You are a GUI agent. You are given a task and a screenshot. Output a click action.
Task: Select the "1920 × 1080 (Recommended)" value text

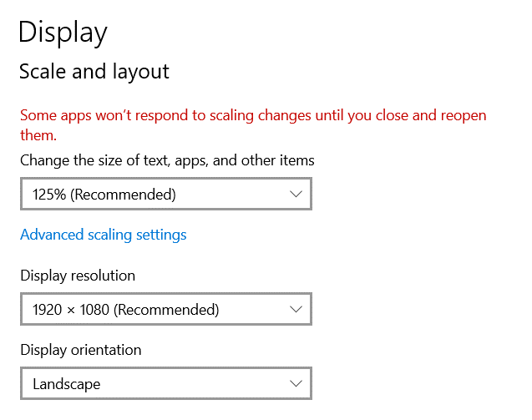[x=125, y=310]
